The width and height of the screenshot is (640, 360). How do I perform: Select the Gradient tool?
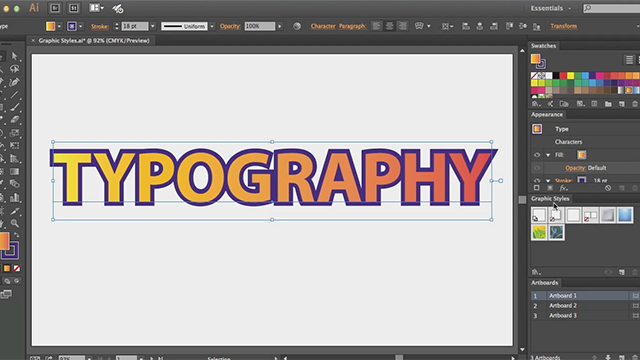coord(15,171)
